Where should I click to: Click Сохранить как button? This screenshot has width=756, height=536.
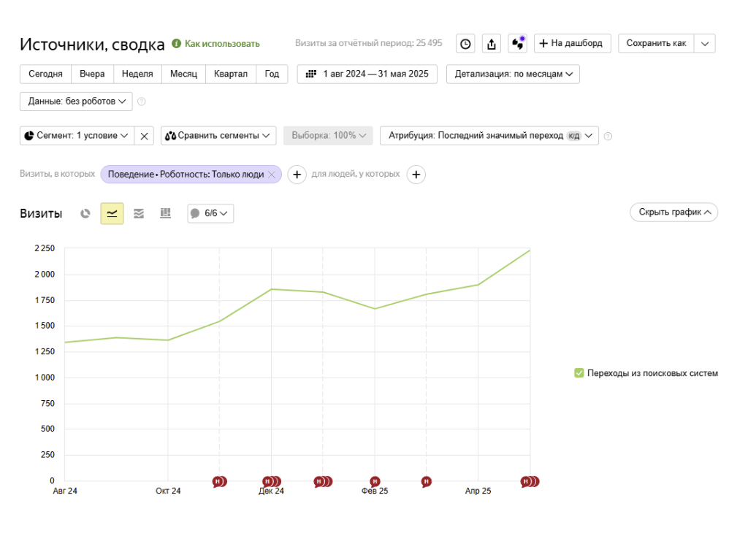click(x=656, y=43)
